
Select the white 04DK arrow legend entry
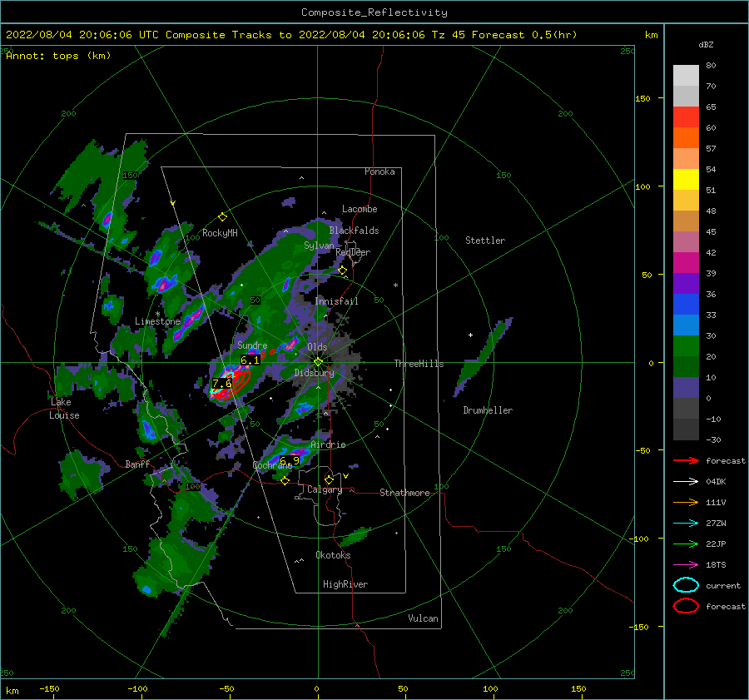point(686,482)
